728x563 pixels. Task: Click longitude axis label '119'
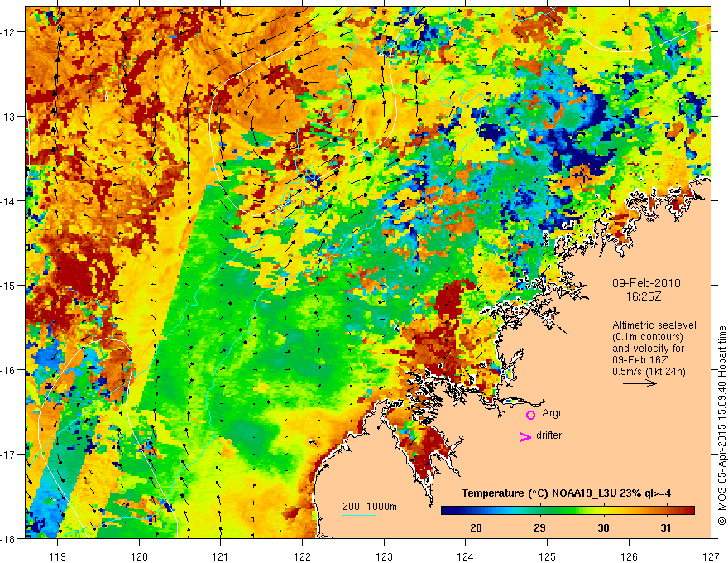(58, 556)
